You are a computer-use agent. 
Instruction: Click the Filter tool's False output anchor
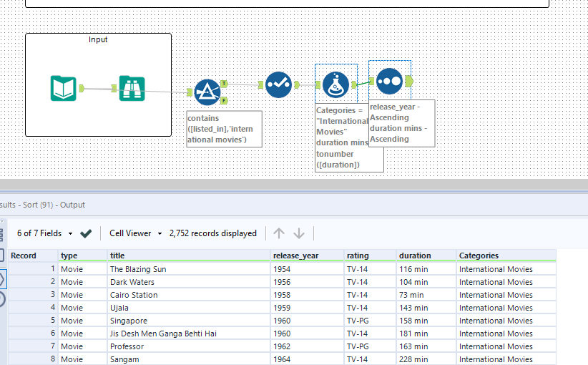[224, 100]
